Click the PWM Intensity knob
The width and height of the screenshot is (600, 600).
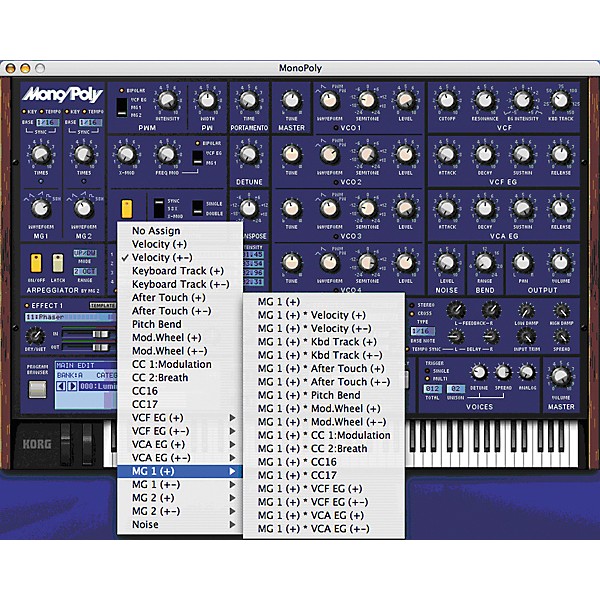pos(167,101)
